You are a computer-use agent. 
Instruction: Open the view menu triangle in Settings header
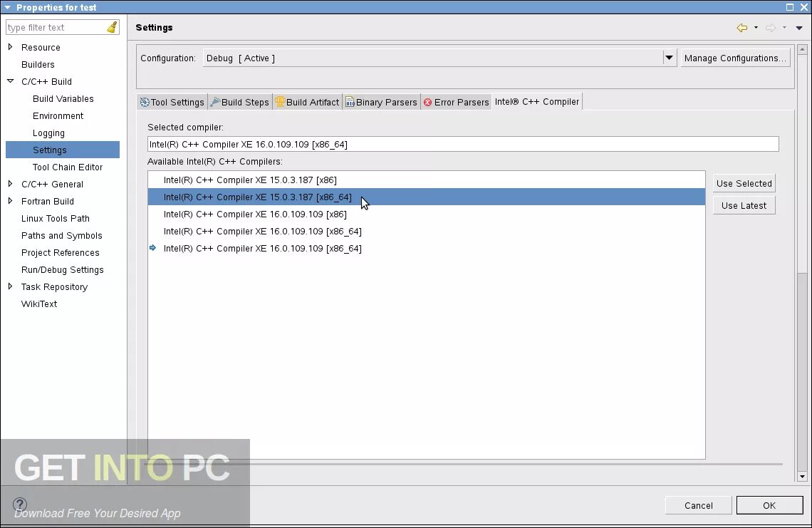pyautogui.click(x=799, y=28)
